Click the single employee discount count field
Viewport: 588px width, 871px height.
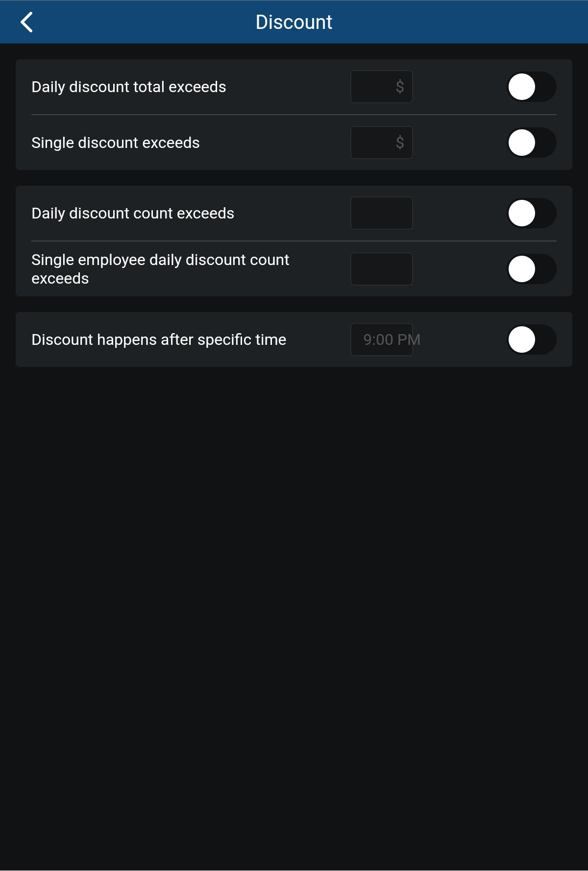[x=381, y=268]
